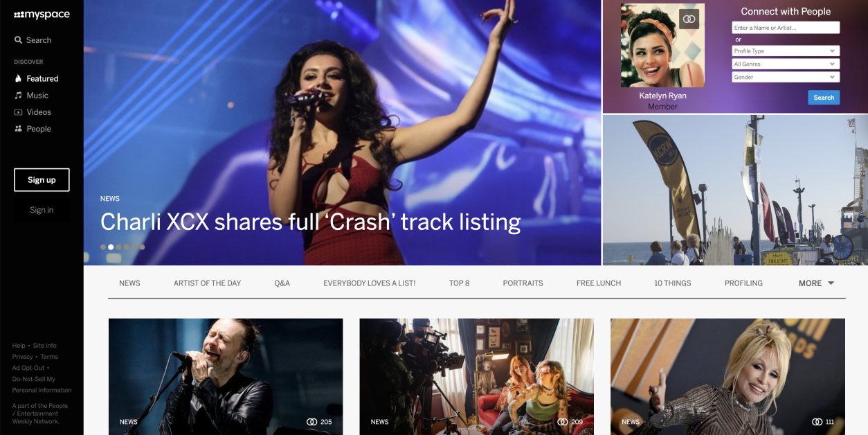Focus the Enter a Name or Artist field
This screenshot has height=435, width=868.
(786, 28)
